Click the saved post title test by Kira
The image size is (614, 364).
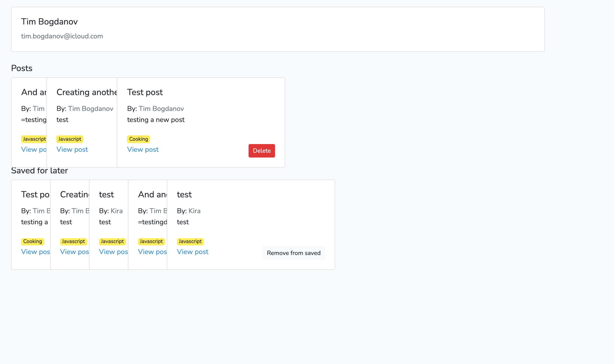pyautogui.click(x=184, y=194)
